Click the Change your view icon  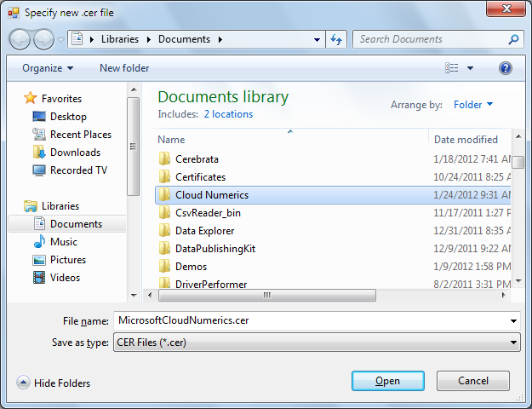coord(452,68)
